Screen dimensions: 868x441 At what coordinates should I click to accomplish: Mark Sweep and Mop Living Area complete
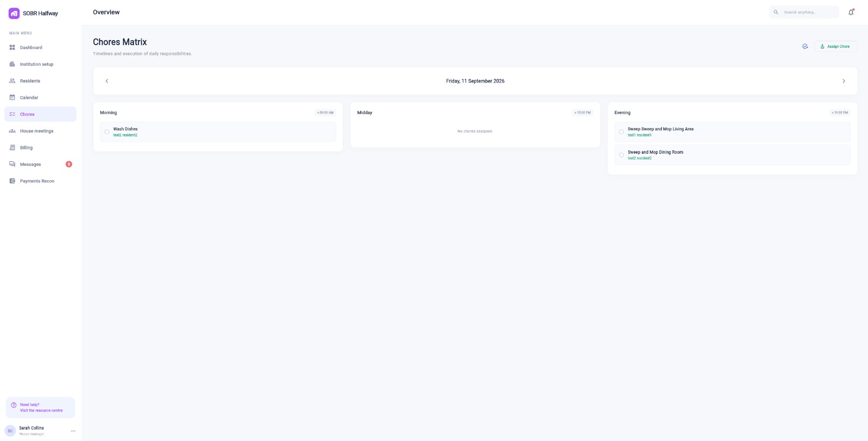tap(621, 132)
